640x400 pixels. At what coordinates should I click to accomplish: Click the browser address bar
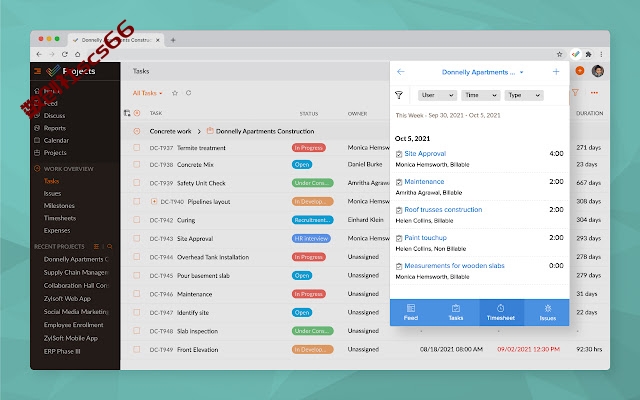[x=318, y=54]
